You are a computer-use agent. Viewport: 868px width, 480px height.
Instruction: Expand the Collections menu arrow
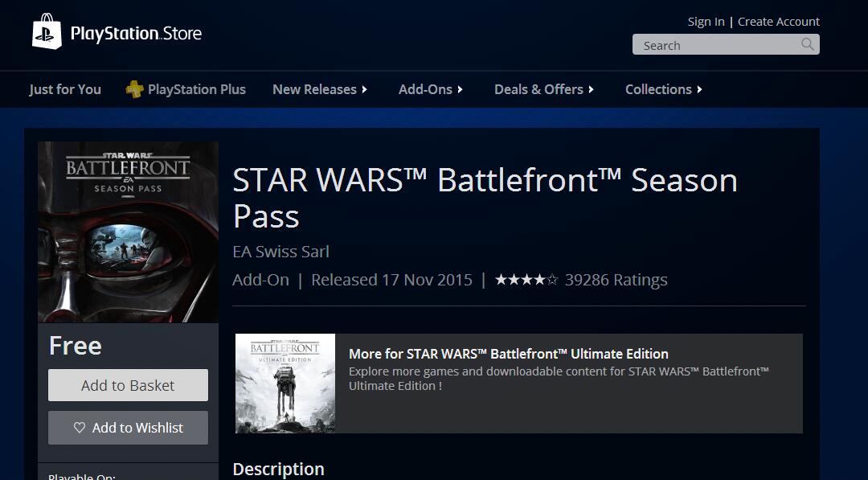(700, 90)
